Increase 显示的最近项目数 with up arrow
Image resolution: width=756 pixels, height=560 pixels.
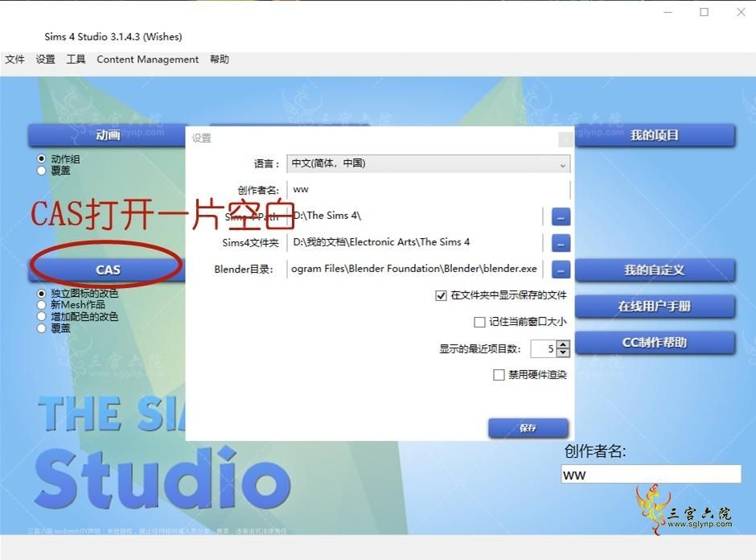pos(563,344)
